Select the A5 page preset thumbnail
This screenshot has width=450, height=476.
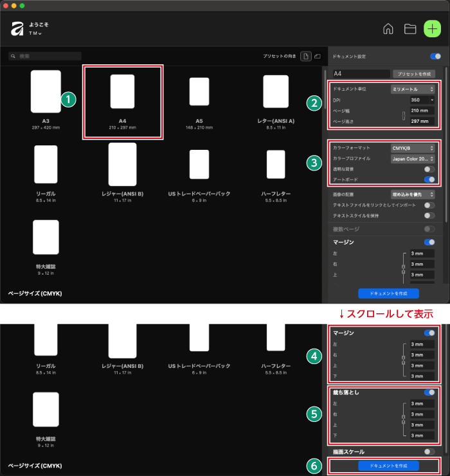point(199,91)
